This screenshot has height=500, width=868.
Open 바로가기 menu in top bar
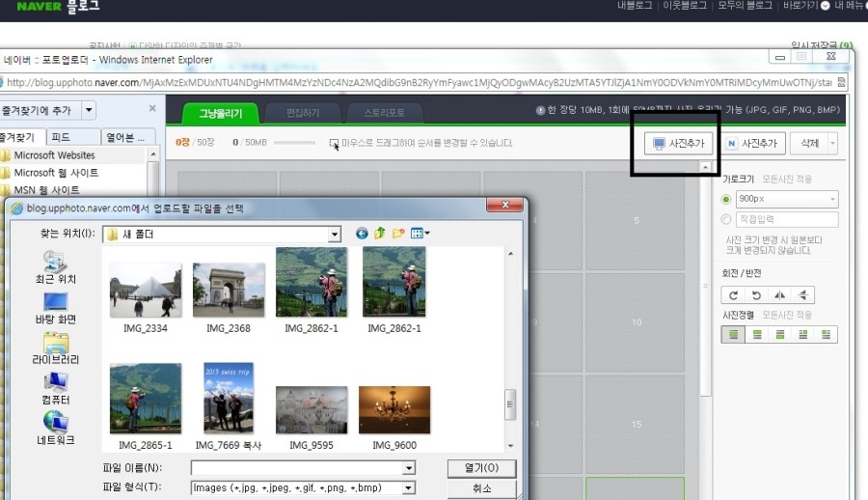[806, 6]
